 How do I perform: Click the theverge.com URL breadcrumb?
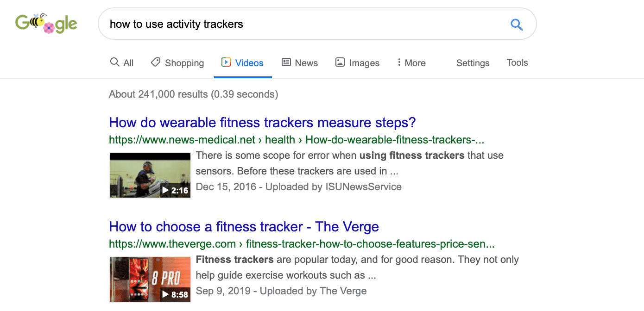coord(302,244)
